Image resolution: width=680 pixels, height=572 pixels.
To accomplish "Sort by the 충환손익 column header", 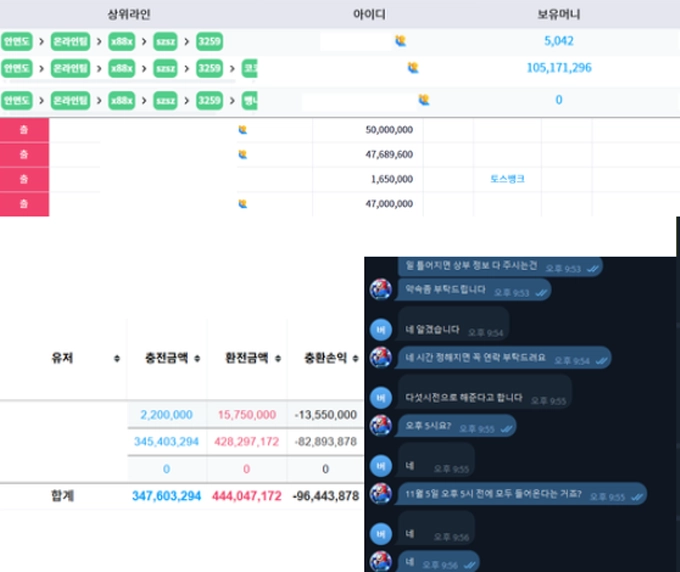I will click(321, 358).
